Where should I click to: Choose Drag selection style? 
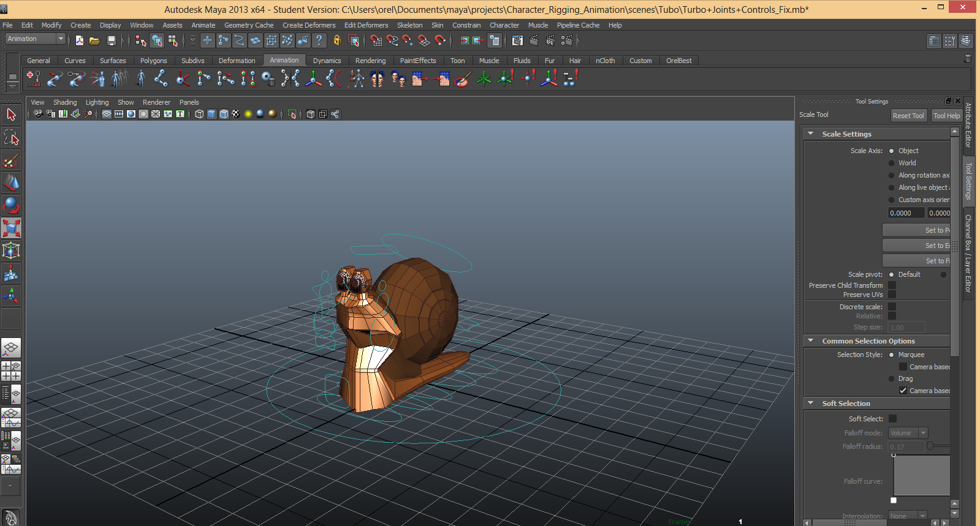892,378
